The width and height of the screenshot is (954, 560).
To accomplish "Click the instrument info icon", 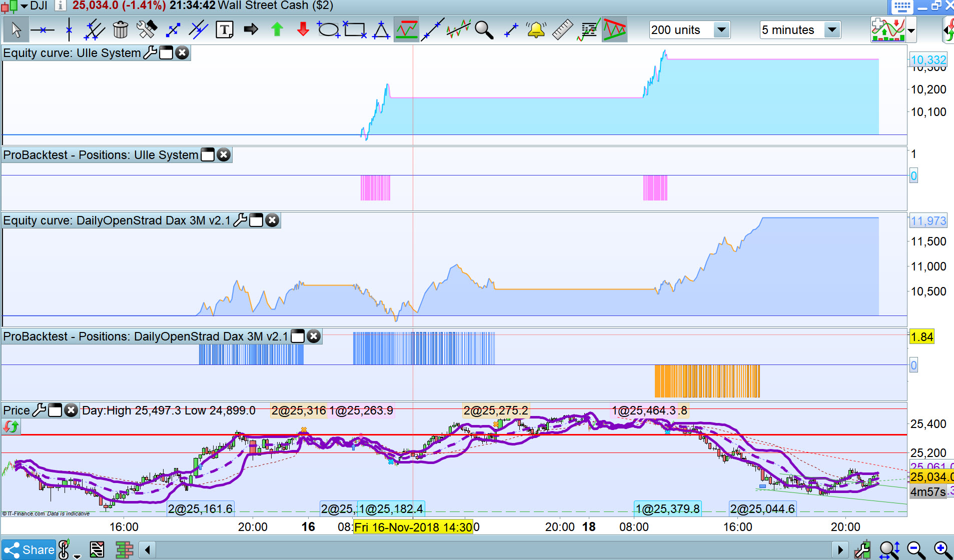I will coord(60,5).
